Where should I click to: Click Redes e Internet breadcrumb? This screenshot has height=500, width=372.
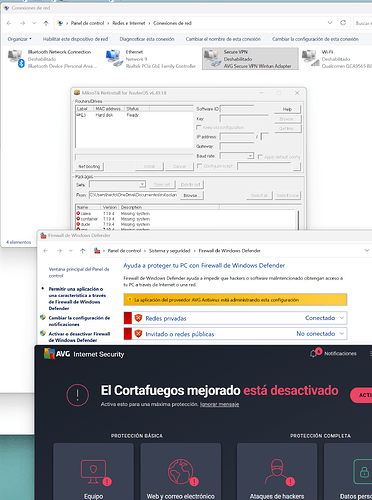[129, 23]
